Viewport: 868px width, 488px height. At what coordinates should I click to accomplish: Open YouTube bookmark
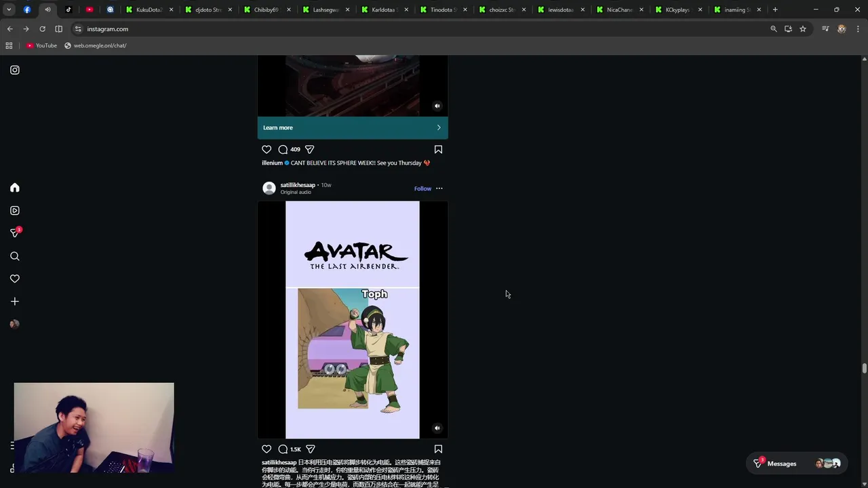point(41,45)
